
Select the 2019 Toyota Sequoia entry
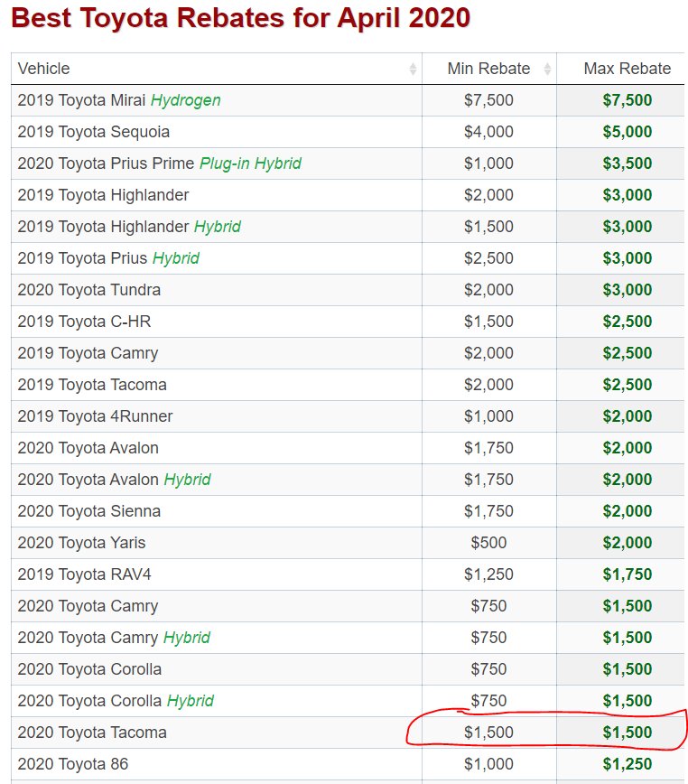coord(93,132)
